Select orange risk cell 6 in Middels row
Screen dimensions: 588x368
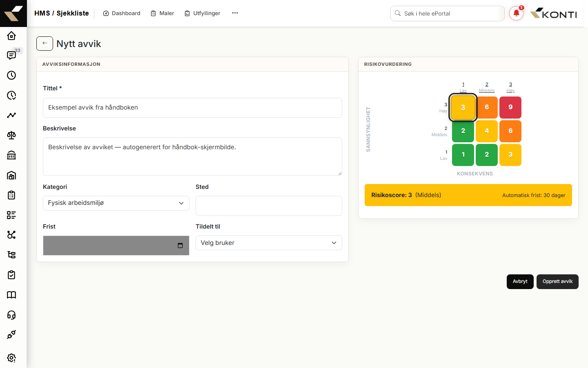[510, 131]
